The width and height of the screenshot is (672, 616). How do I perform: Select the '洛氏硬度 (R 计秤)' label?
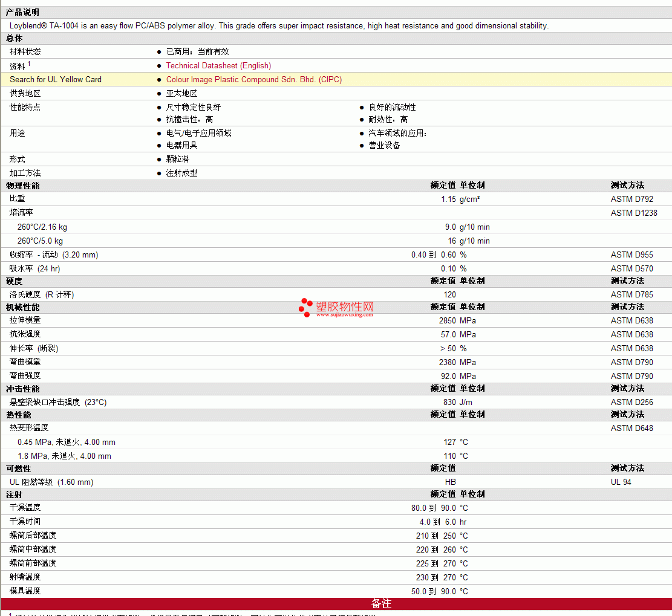point(42,295)
